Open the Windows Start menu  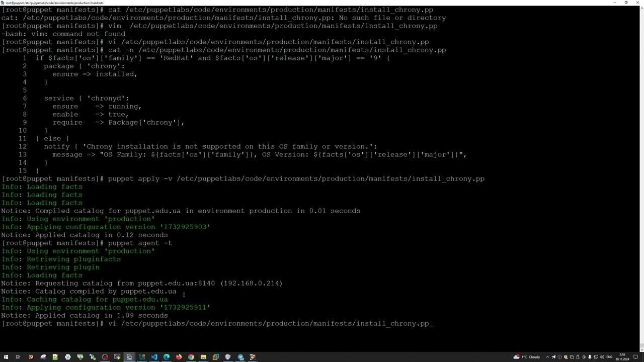click(x=6, y=357)
